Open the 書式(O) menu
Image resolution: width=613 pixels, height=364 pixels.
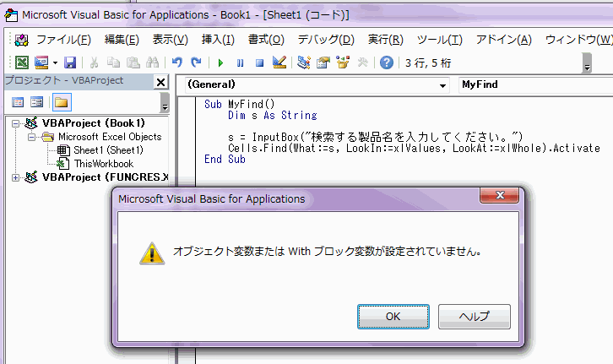tap(266, 40)
